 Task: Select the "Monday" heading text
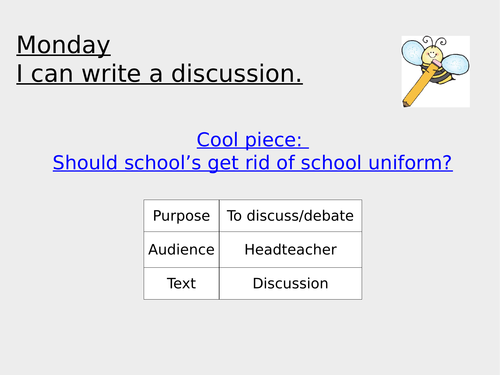pyautogui.click(x=63, y=45)
